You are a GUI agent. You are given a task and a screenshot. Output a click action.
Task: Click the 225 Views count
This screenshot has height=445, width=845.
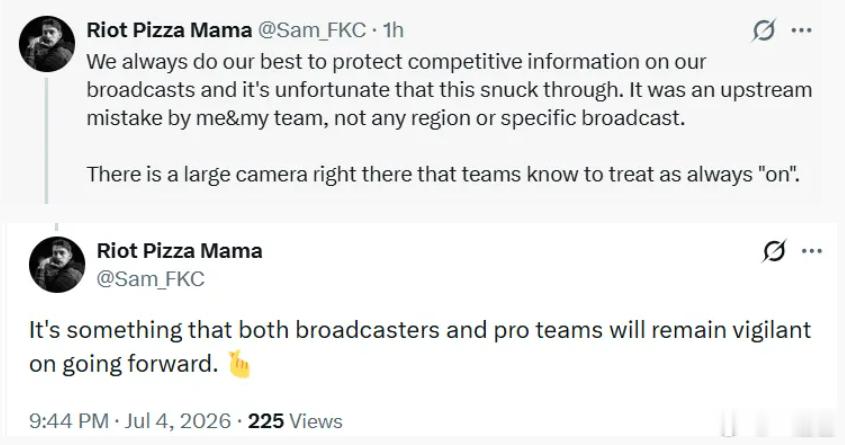pos(295,421)
